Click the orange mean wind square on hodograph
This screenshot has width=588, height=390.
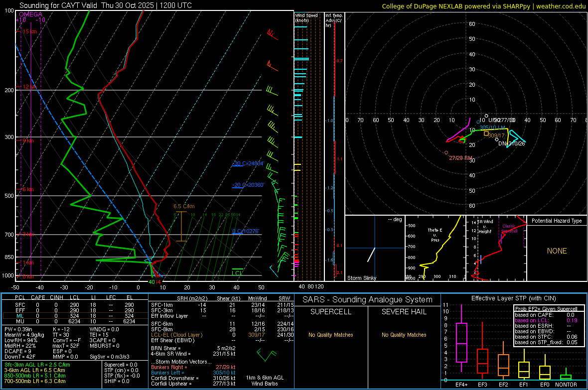[x=486, y=133]
